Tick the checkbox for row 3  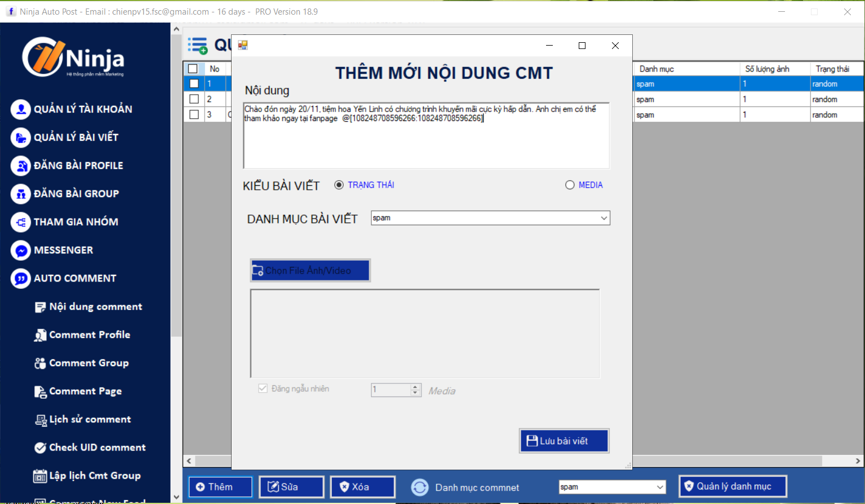click(194, 114)
